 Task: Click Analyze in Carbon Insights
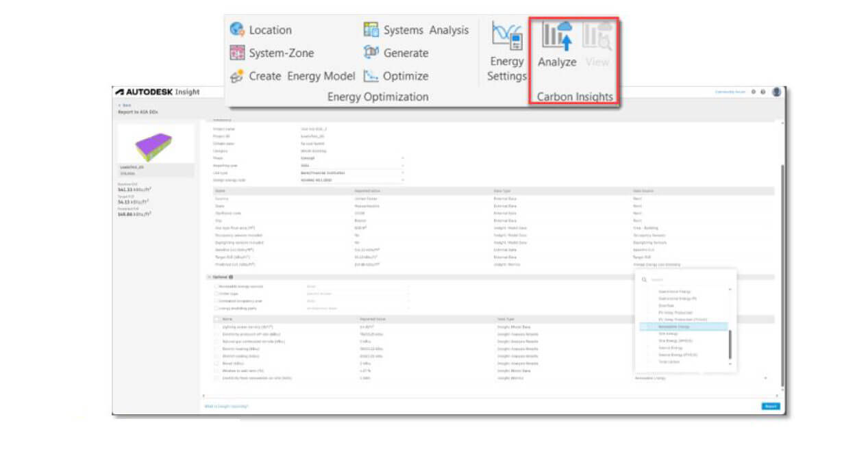[x=557, y=45]
